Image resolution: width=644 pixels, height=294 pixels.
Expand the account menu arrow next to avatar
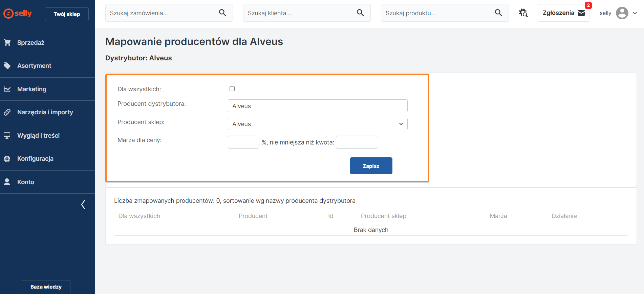click(635, 13)
